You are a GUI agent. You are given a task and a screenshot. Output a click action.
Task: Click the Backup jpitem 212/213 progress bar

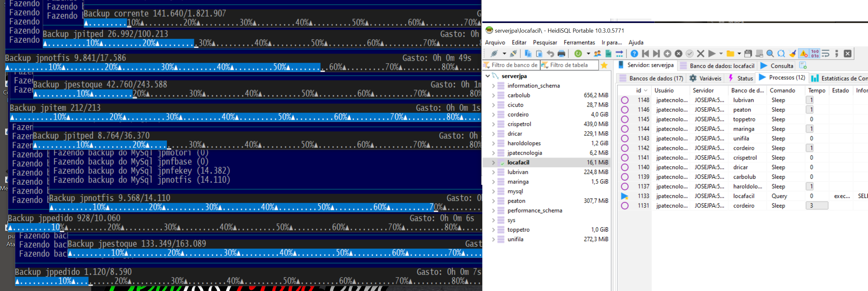(x=245, y=117)
